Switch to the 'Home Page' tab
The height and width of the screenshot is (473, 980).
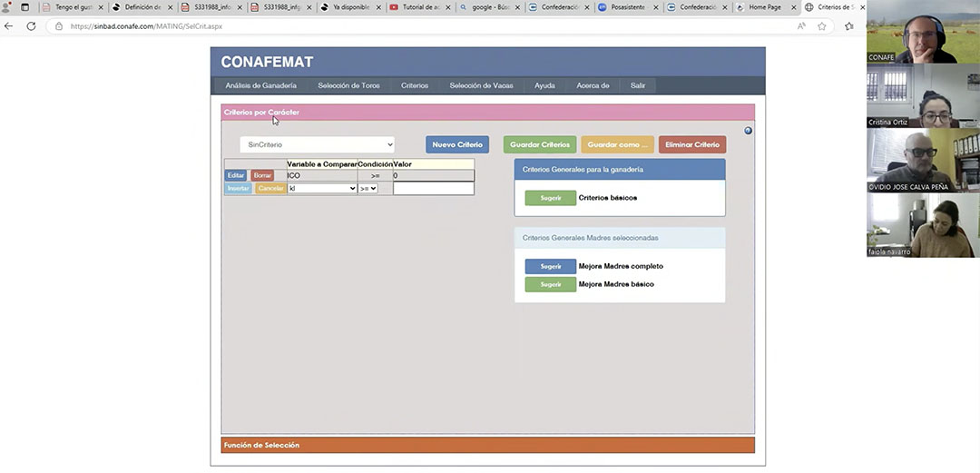pos(765,7)
